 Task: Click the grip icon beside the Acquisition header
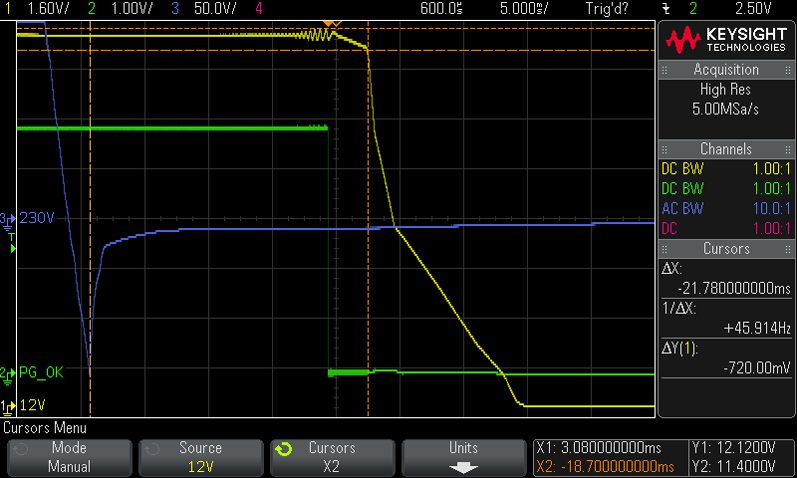(664, 70)
